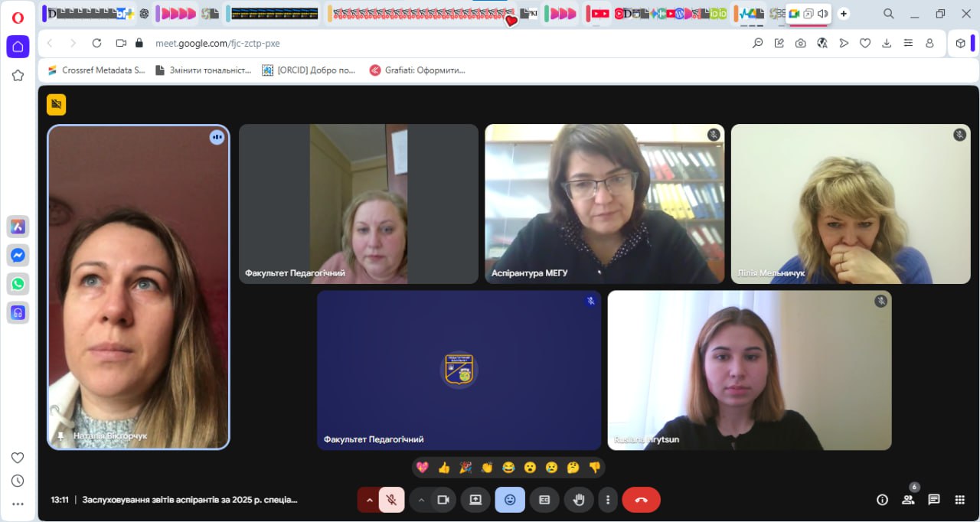Expand video settings arrow beside camera

(420, 500)
